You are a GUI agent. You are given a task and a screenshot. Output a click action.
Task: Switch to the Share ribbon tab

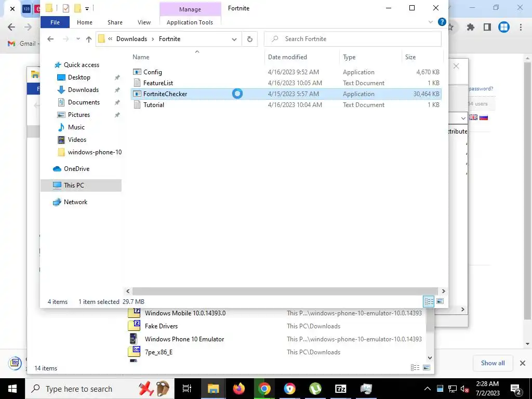115,22
